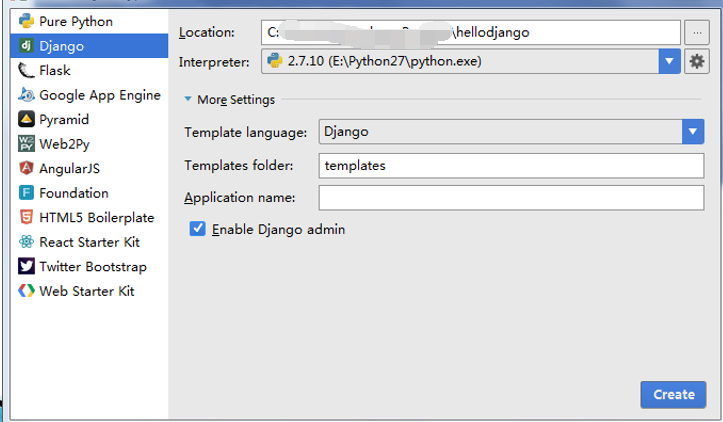Select the "Flask" list entry text
The width and height of the screenshot is (723, 422).
tap(55, 71)
